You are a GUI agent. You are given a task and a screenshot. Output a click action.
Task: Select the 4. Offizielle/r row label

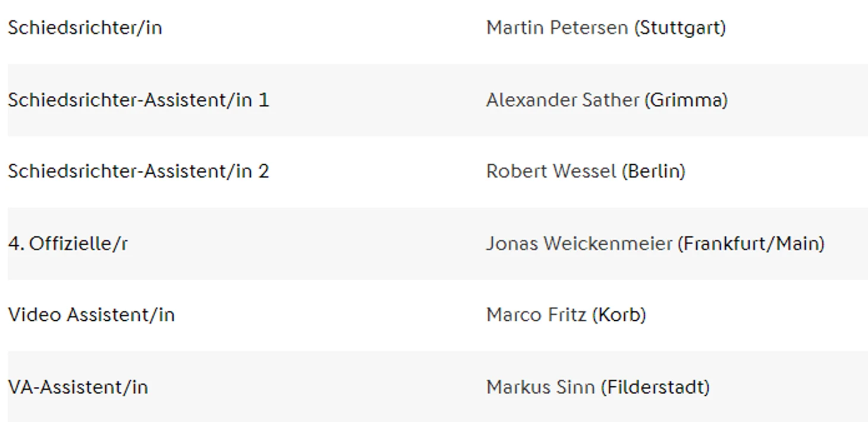tap(68, 243)
